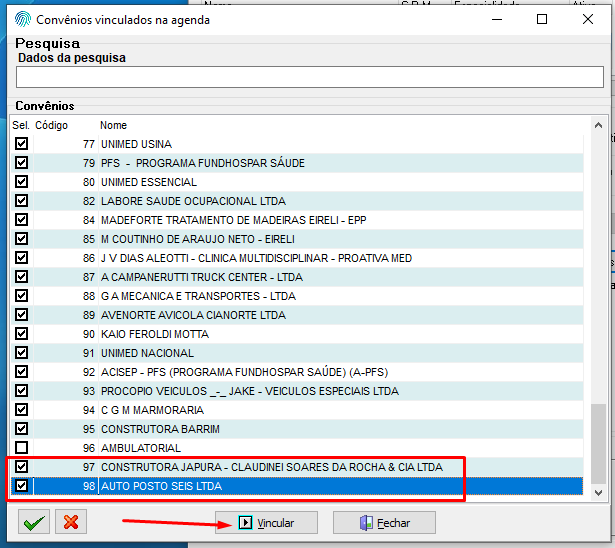The width and height of the screenshot is (615, 548).
Task: Click the green checkmark confirm icon
Action: tap(34, 522)
